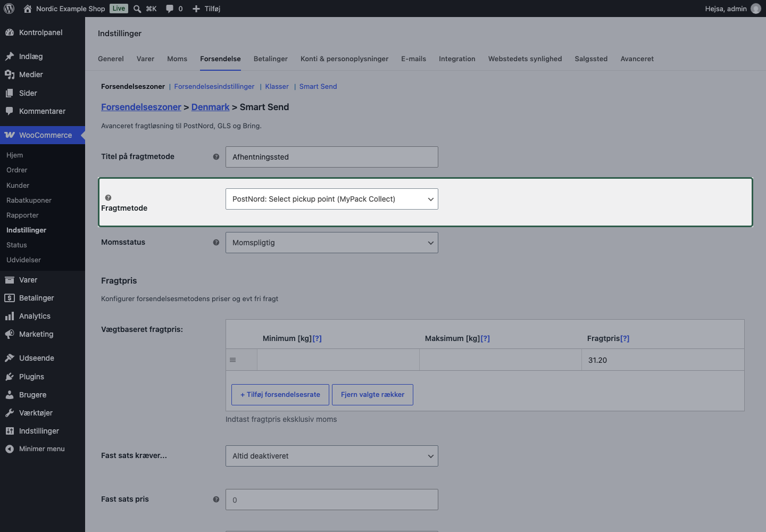Switch to the Betalinger tab
The image size is (766, 532).
coord(271,59)
